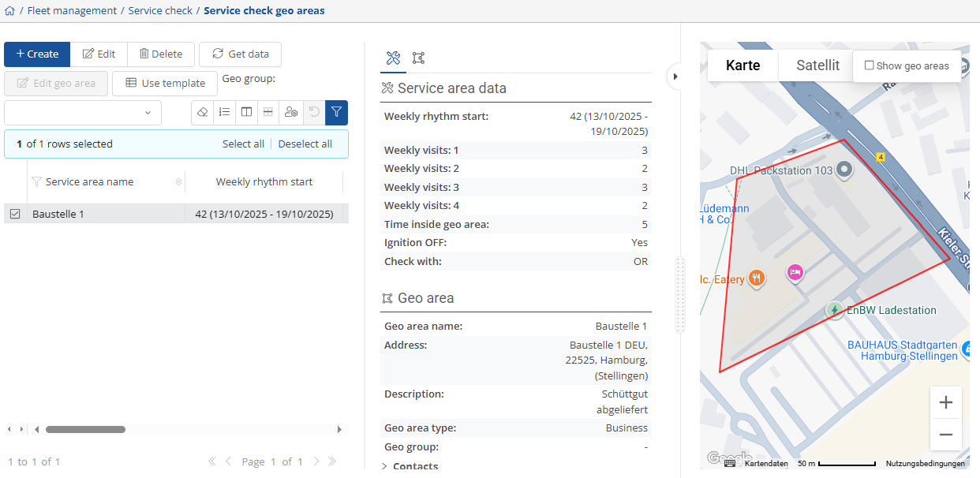
Task: Click the eraser clear-filters icon
Action: 203,113
